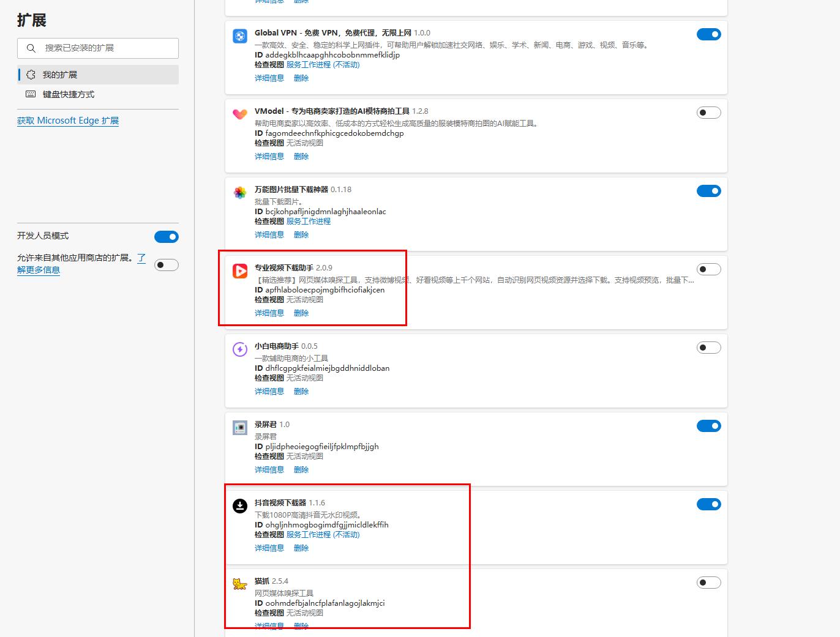This screenshot has width=840, height=637.
Task: Click ID oohmdefbjalncfplafanlagojlakmjci text
Action: [x=320, y=603]
